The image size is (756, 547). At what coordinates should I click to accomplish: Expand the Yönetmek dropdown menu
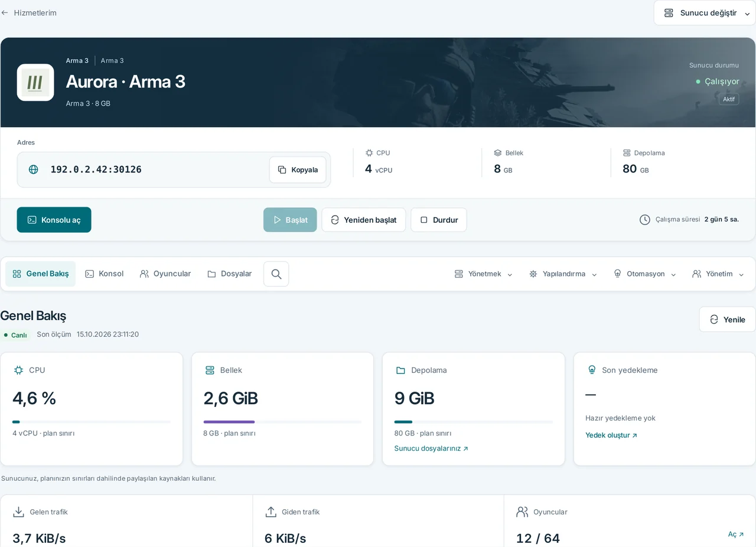tap(484, 274)
